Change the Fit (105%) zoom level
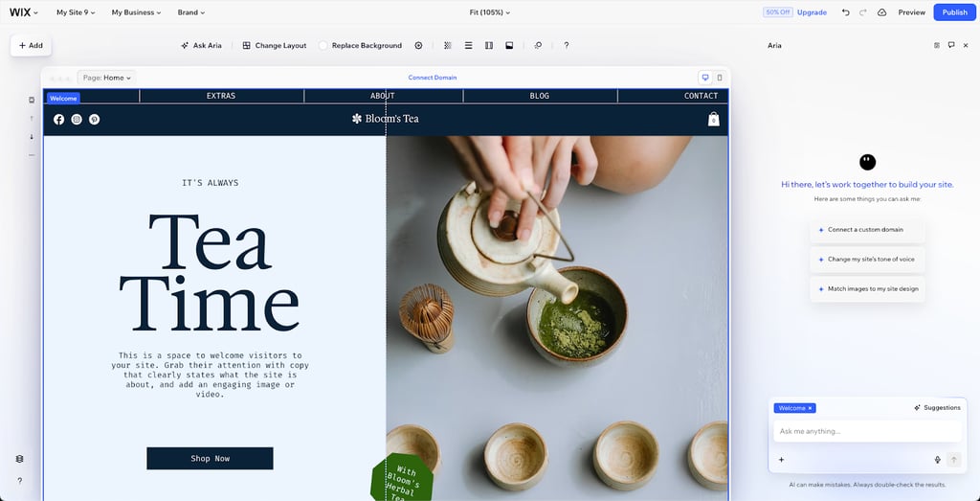 point(489,12)
